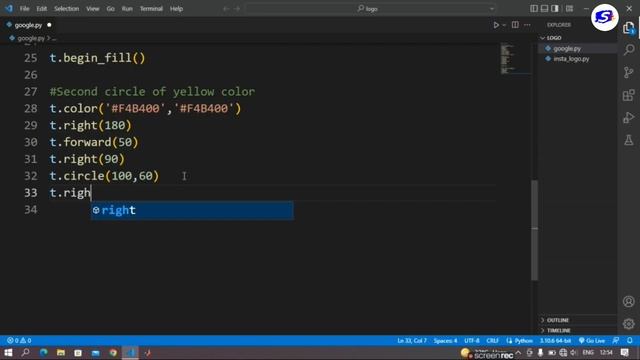This screenshot has width=640, height=360.
Task: Open the Selection menu
Action: [67, 9]
